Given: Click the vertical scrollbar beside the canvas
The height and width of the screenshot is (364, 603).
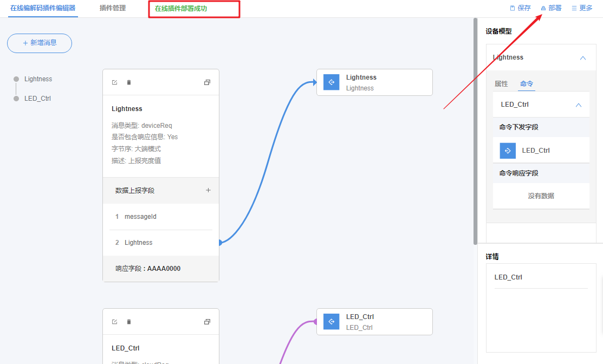Looking at the screenshot, I should pyautogui.click(x=476, y=130).
